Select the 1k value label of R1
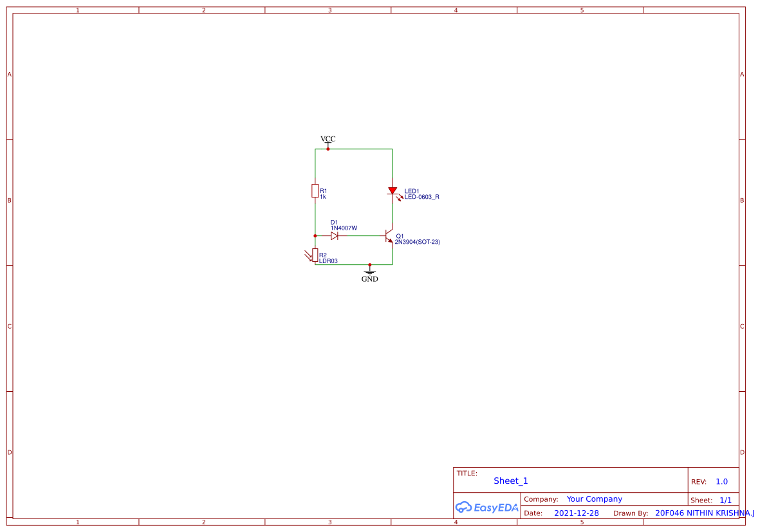 [322, 197]
